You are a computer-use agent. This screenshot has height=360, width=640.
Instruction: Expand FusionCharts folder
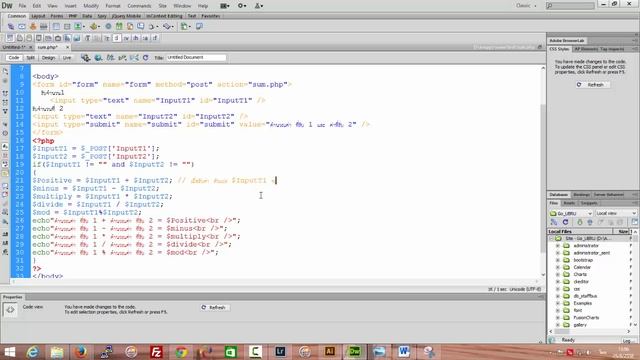558,318
